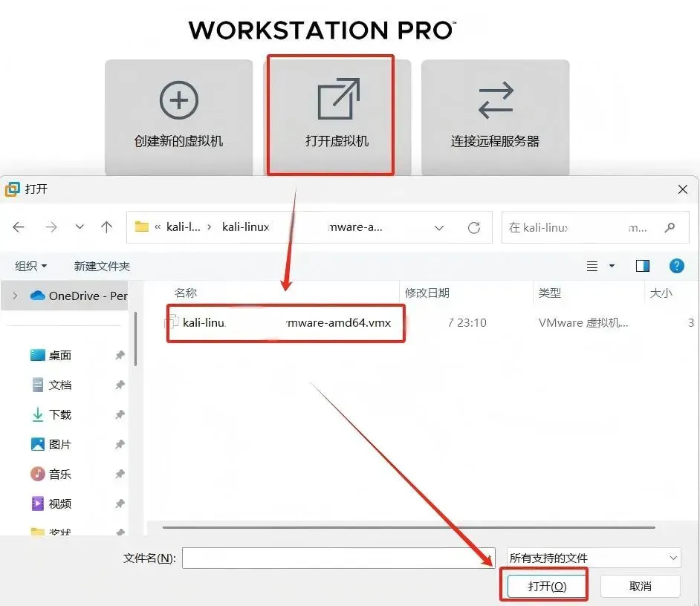Image resolution: width=700 pixels, height=606 pixels.
Task: Open the 组织 (Organize) menu
Action: point(30,266)
